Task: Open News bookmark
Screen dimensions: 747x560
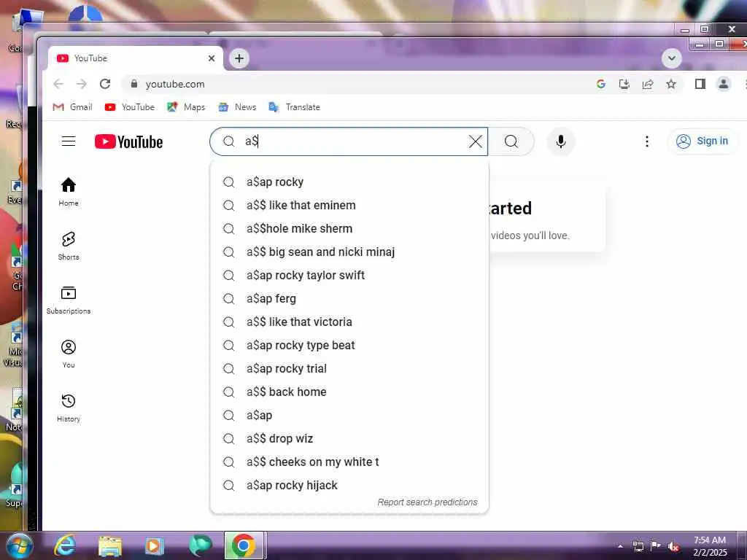Action: pos(237,107)
